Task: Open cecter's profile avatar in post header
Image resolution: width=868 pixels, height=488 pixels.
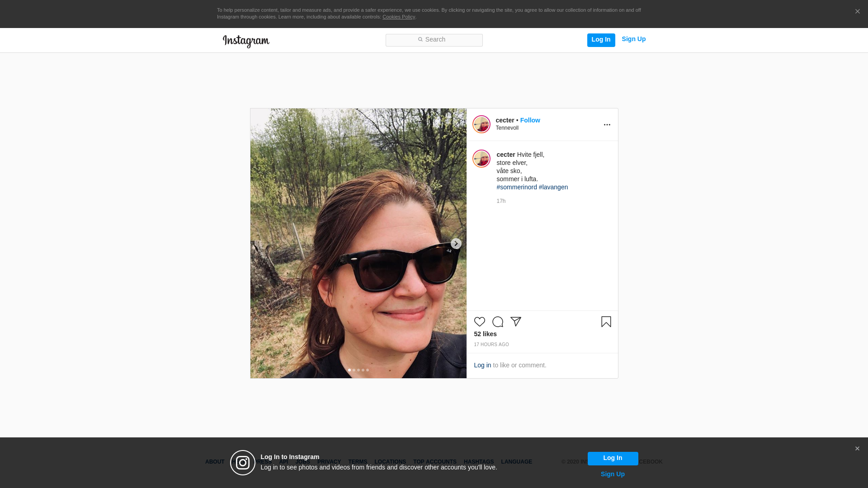Action: pyautogui.click(x=481, y=124)
